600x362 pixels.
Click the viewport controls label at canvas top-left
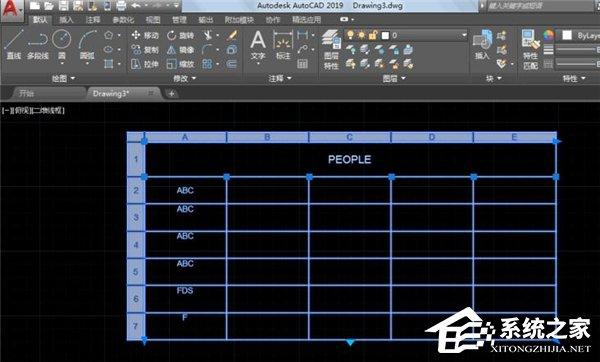tap(33, 111)
